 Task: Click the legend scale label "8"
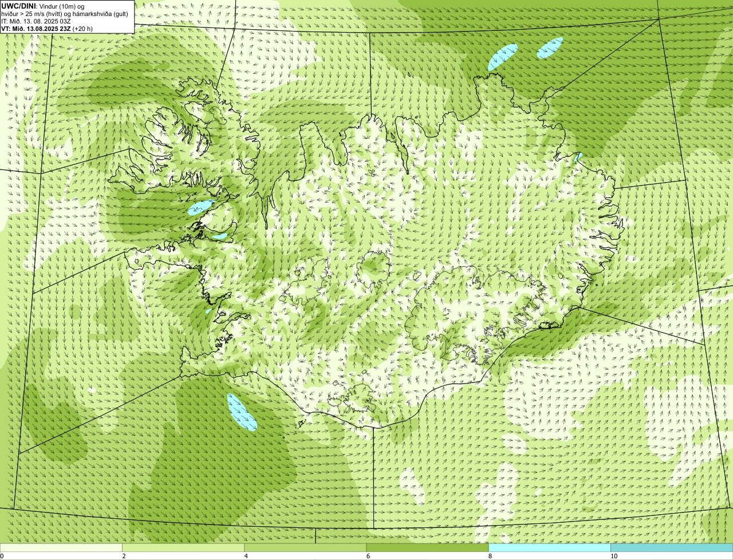click(490, 556)
